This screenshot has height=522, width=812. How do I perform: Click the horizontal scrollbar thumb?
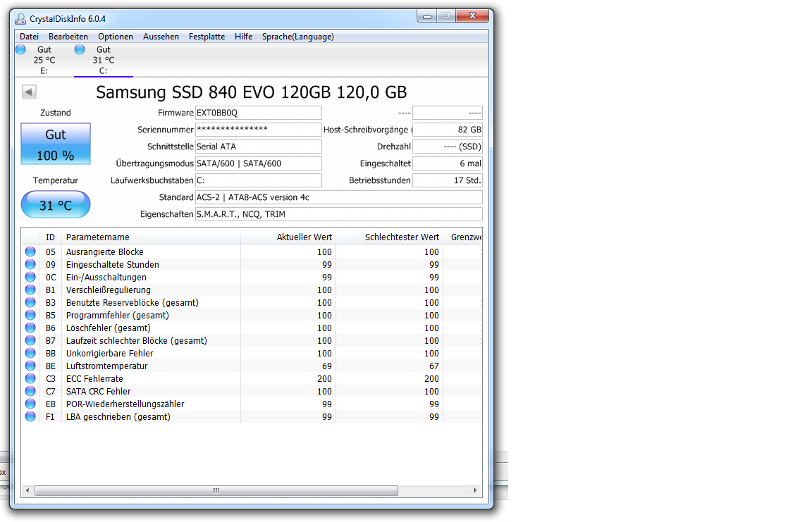[x=216, y=490]
